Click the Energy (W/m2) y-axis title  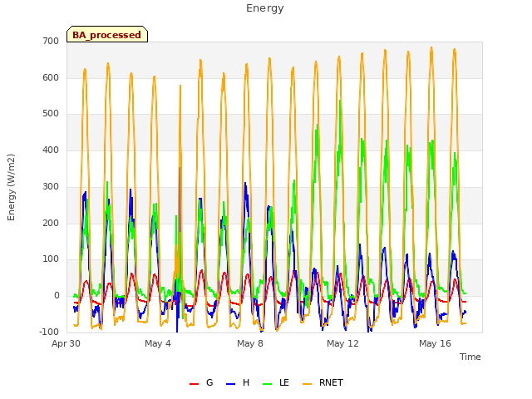pos(11,187)
